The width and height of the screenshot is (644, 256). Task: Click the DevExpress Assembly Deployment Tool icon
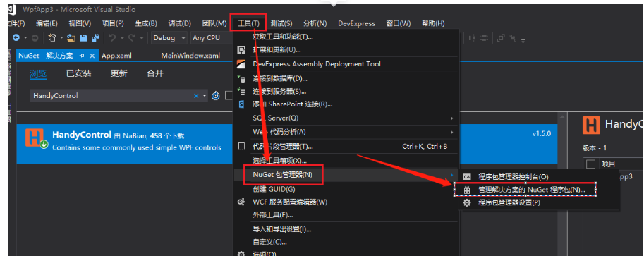click(x=241, y=64)
